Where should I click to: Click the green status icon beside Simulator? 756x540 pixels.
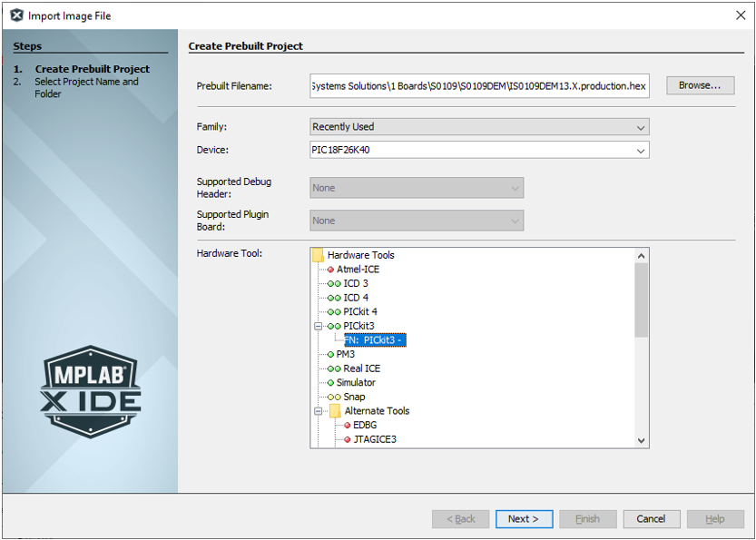(x=330, y=383)
